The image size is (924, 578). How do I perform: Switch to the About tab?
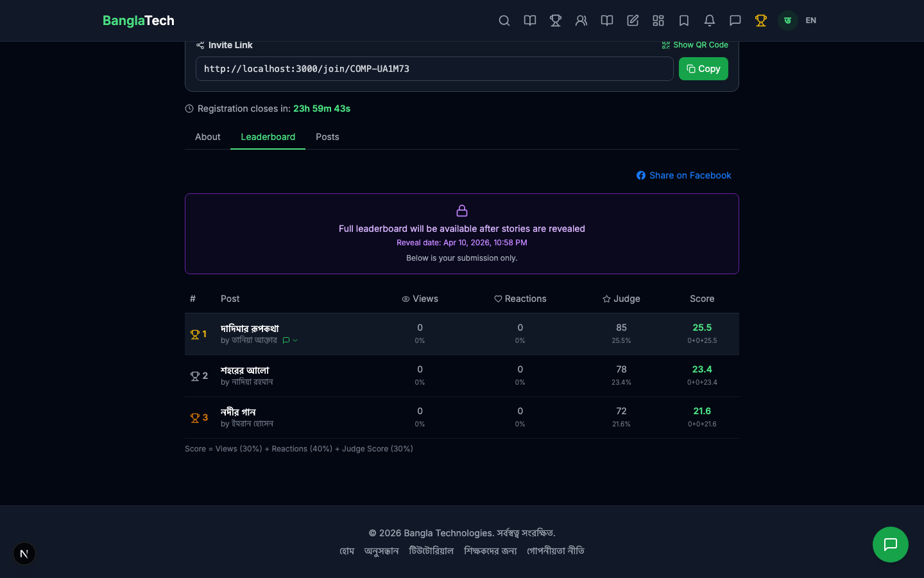point(207,137)
